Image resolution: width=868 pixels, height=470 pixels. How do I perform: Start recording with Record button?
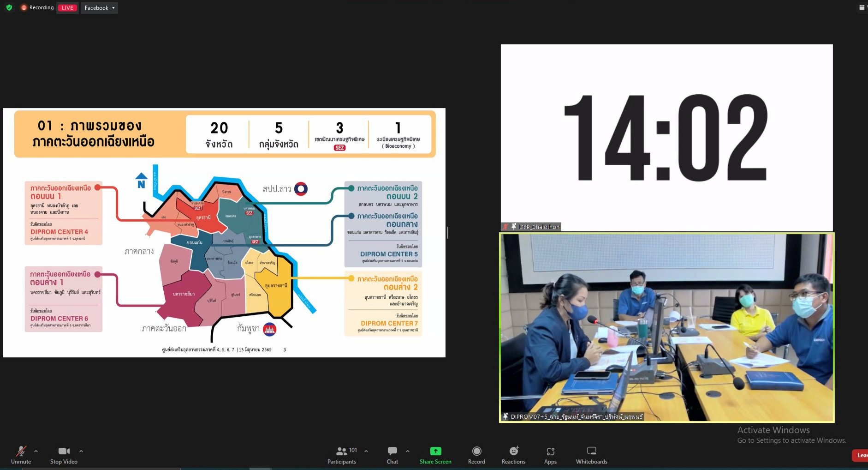coord(476,455)
